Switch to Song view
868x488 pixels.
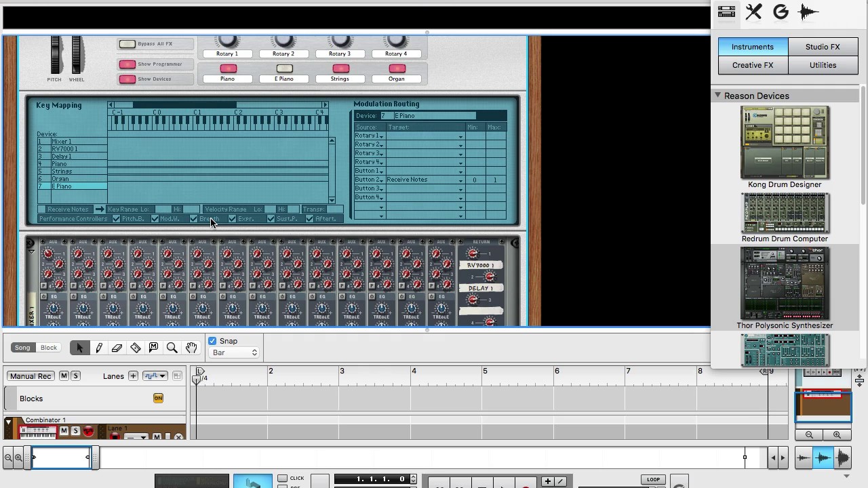pyautogui.click(x=22, y=348)
